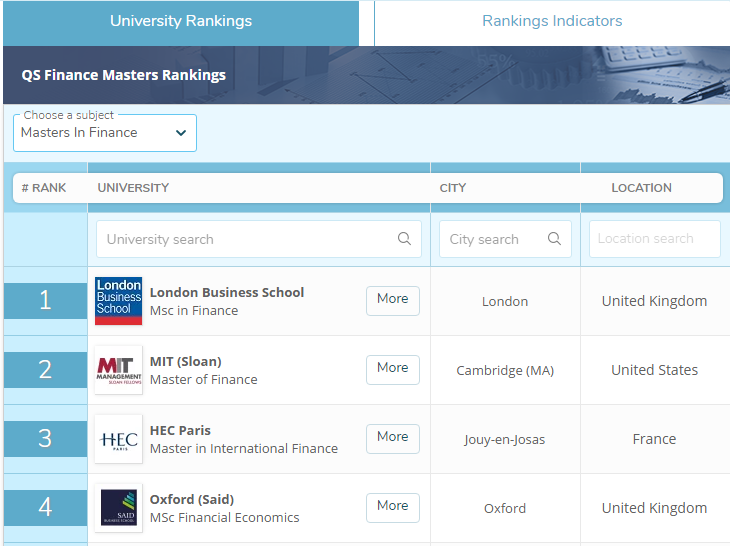Click the HEC Paris logo
This screenshot has height=546, width=730.
tap(118, 439)
